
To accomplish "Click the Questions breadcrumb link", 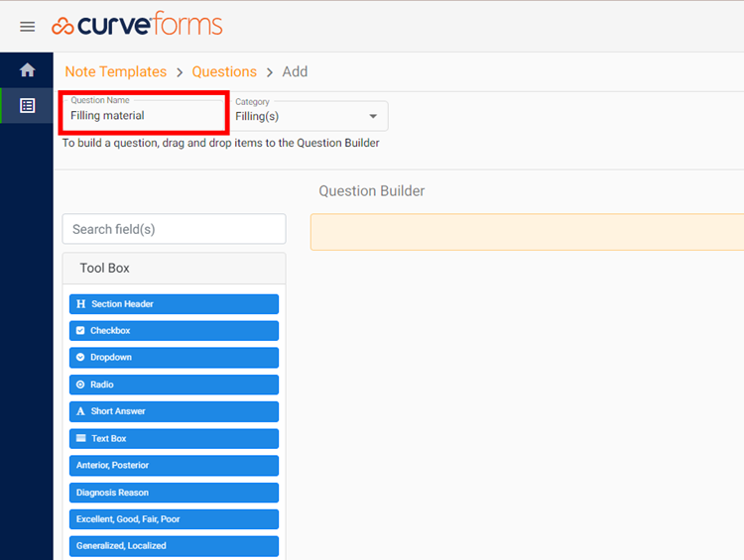I will tap(224, 71).
